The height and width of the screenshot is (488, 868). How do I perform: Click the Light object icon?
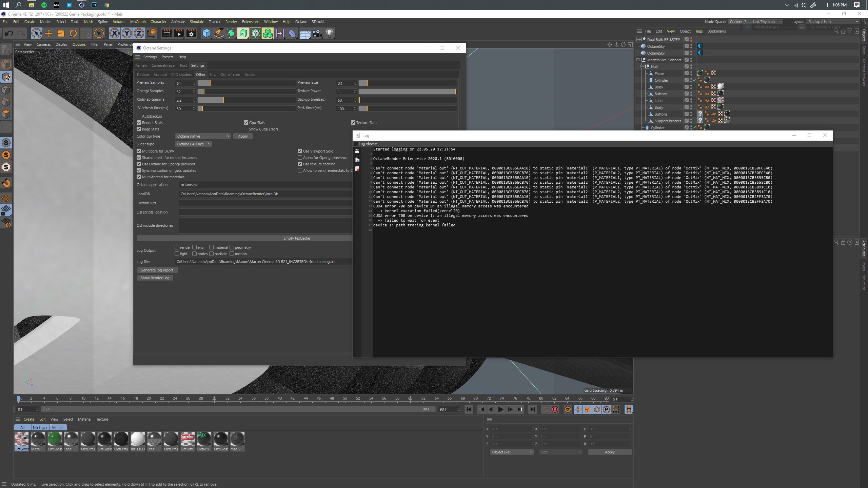pyautogui.click(x=330, y=33)
